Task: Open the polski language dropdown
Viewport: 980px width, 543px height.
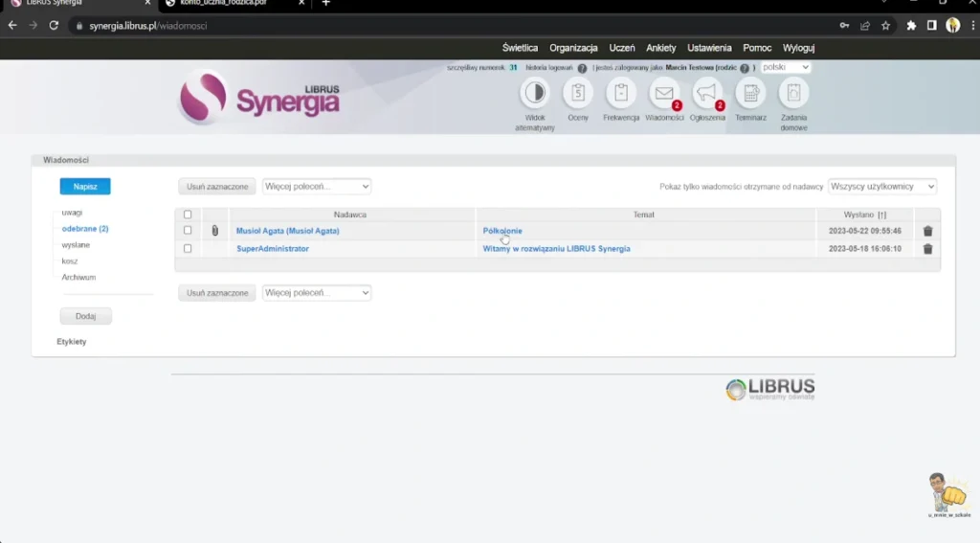Action: click(785, 68)
